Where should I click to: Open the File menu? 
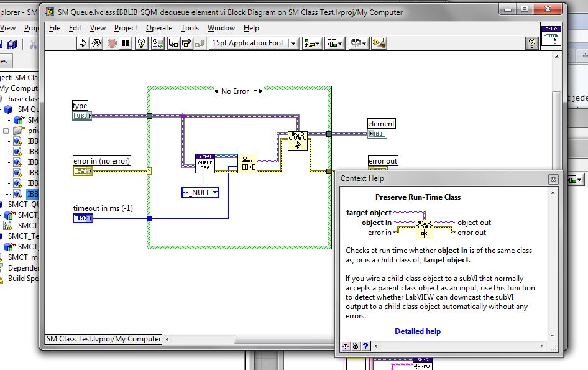click(55, 28)
